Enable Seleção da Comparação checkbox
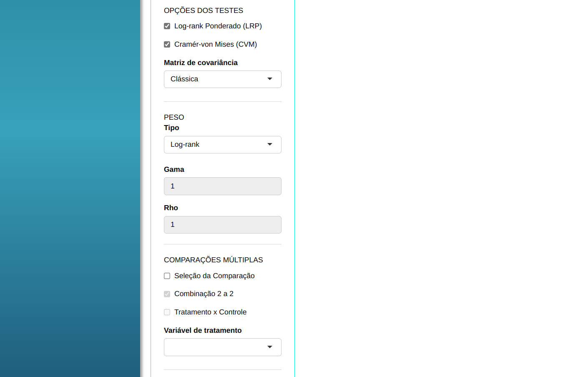The height and width of the screenshot is (377, 588). 167,276
